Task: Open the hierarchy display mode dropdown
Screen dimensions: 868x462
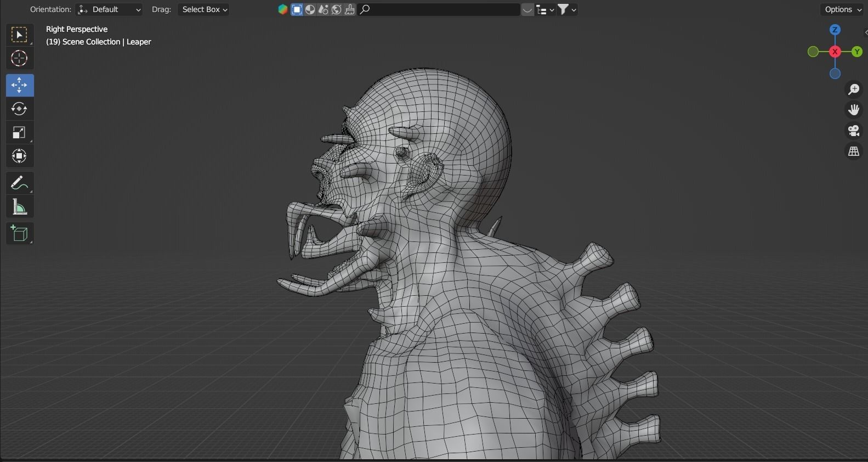Action: click(x=545, y=9)
